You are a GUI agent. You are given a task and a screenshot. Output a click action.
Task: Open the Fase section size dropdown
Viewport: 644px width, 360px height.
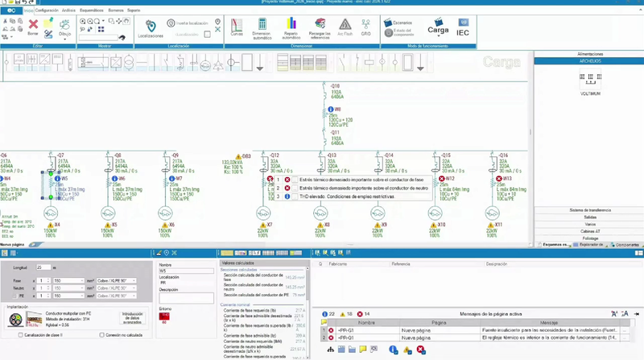[68, 281]
